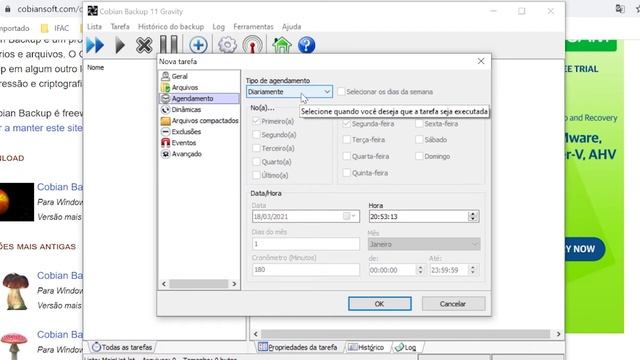Toggle the Segunda-feira checkbox
640x360 pixels.
(347, 124)
